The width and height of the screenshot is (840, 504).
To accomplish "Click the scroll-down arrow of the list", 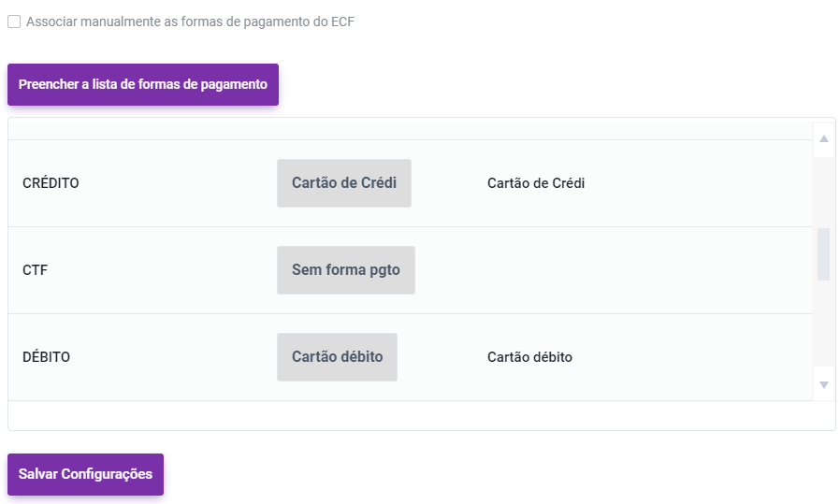I will point(824,384).
